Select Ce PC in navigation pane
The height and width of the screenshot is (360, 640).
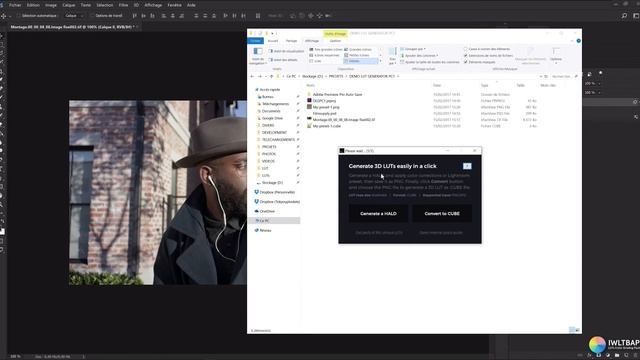(274, 220)
